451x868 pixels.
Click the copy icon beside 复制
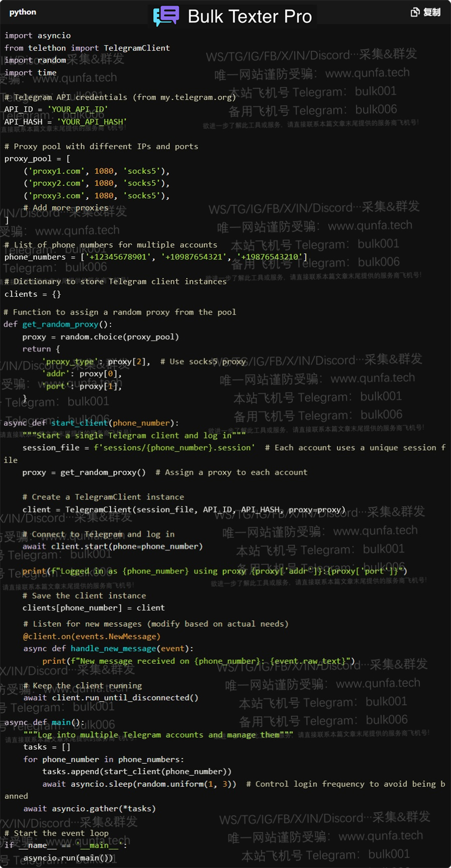point(415,12)
